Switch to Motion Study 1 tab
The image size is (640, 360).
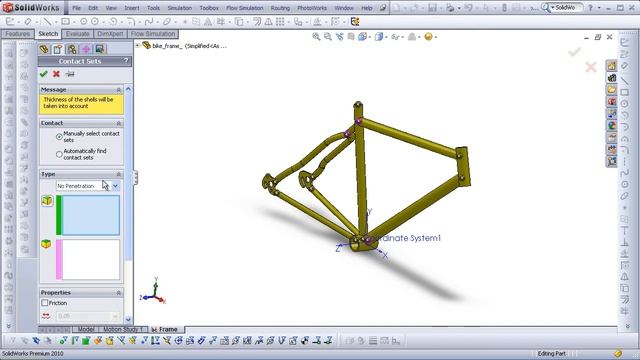(122, 329)
